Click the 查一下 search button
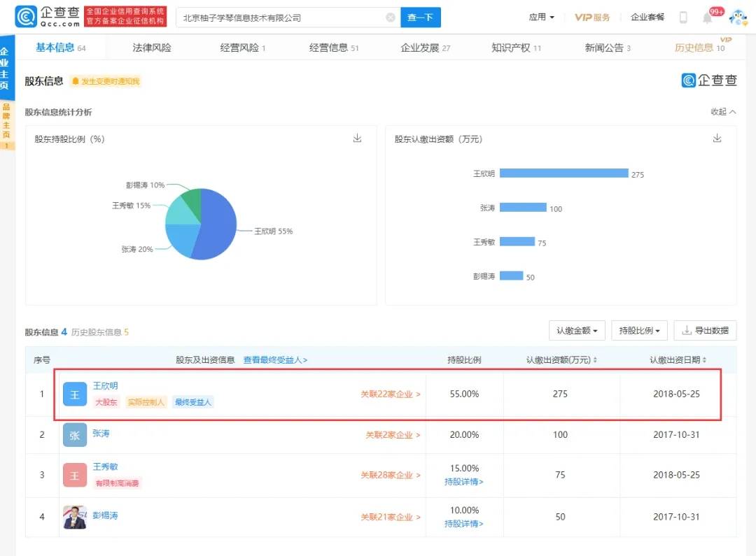The width and height of the screenshot is (756, 556). pos(421,17)
